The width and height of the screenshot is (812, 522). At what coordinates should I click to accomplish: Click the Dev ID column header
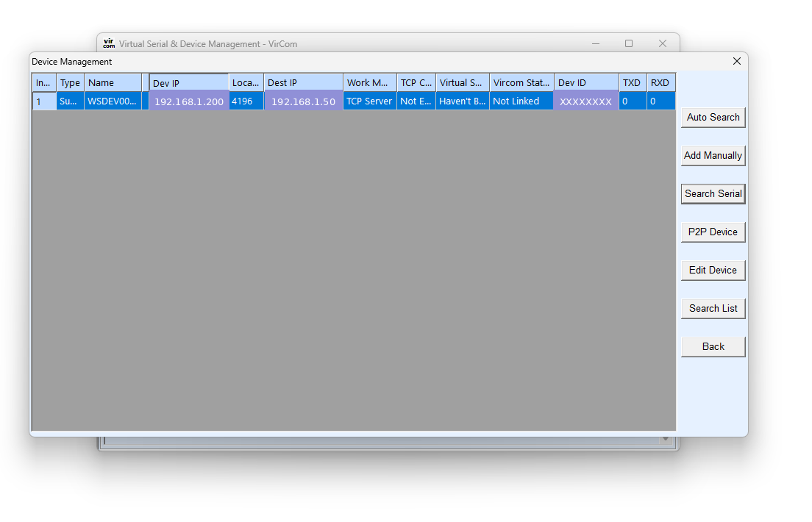[586, 83]
